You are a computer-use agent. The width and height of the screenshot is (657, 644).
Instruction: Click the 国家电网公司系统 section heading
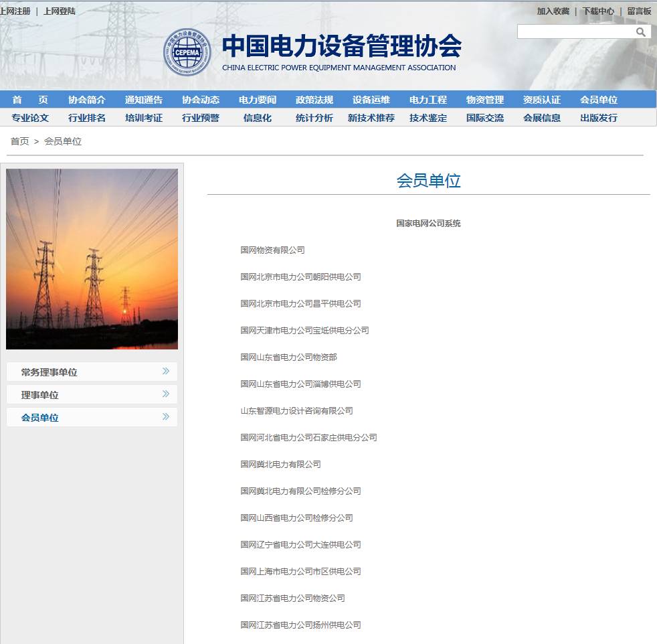coord(428,224)
